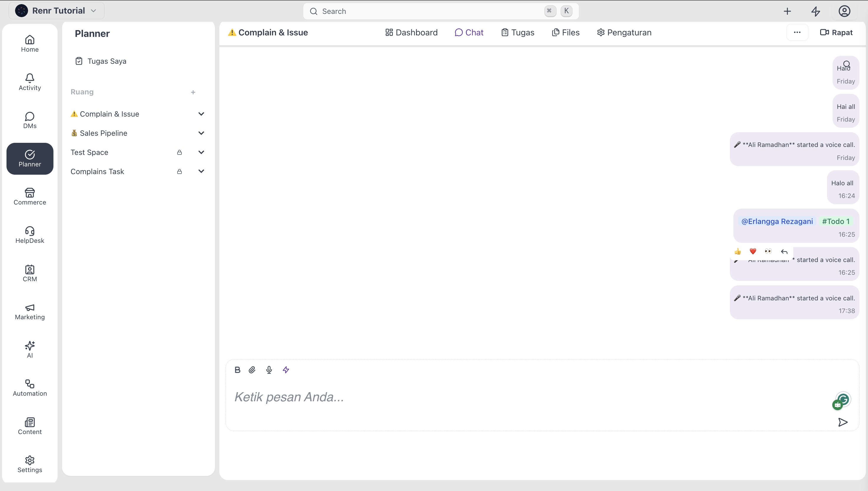Expand the Complains Task chevron
The image size is (868, 491).
[x=201, y=171]
